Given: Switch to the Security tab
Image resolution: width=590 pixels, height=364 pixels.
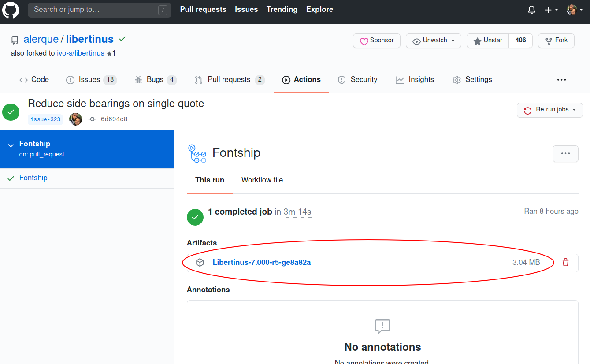Looking at the screenshot, I should [x=358, y=80].
